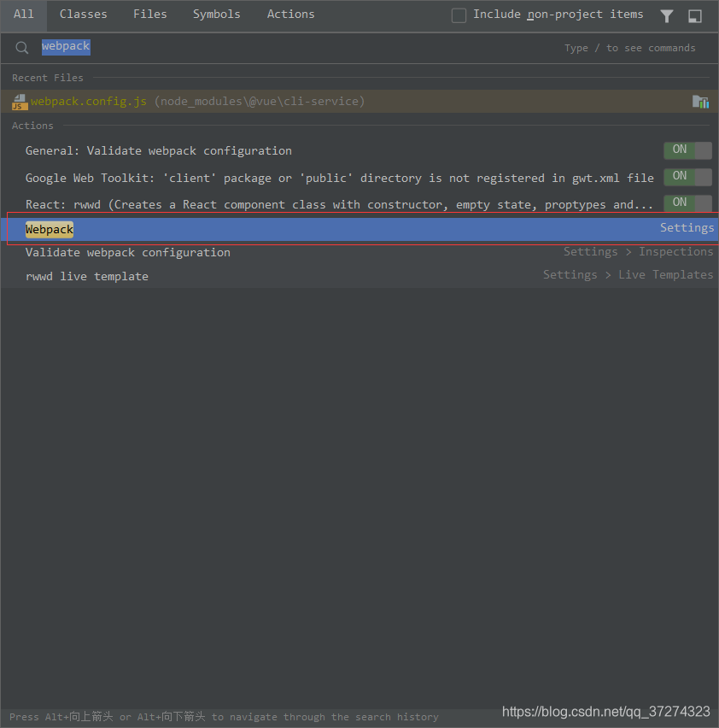
Task: Switch to the All tab
Action: point(24,15)
